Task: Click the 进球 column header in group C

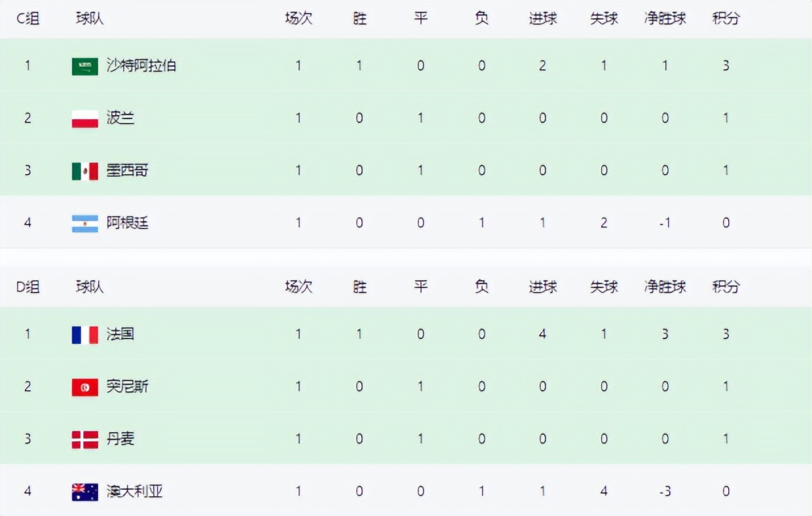Action: click(x=543, y=18)
